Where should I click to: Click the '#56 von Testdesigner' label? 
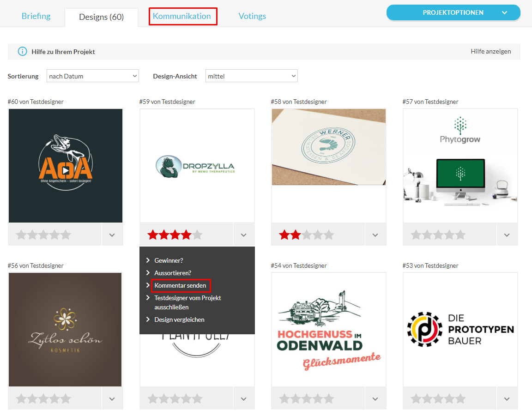(x=36, y=265)
